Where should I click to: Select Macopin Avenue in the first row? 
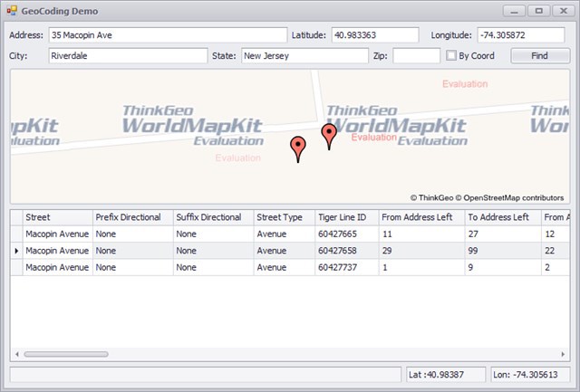(x=58, y=234)
